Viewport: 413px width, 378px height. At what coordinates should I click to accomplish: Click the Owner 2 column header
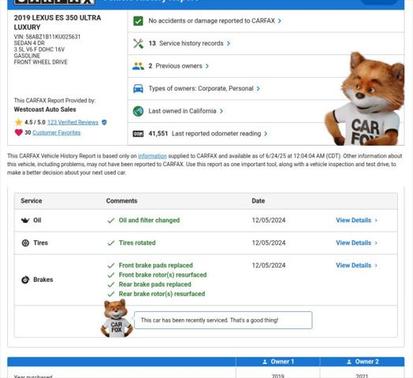[x=362, y=362]
